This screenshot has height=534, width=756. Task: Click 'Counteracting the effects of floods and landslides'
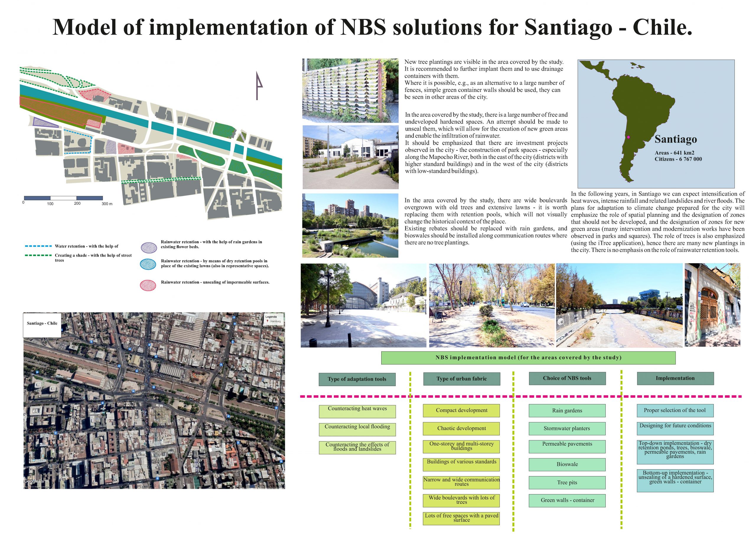point(357,448)
